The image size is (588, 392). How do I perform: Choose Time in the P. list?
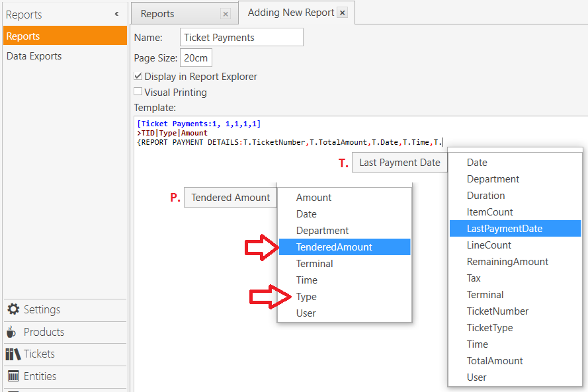tap(345, 280)
